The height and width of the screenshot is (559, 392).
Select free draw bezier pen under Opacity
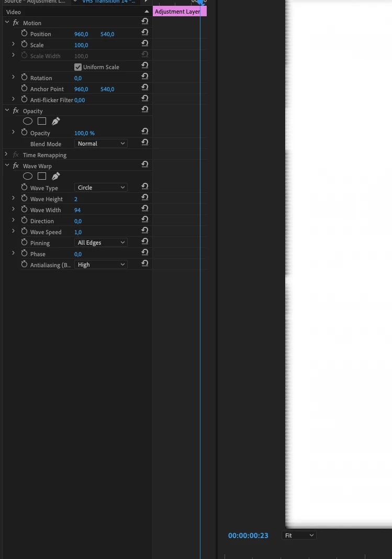(55, 121)
